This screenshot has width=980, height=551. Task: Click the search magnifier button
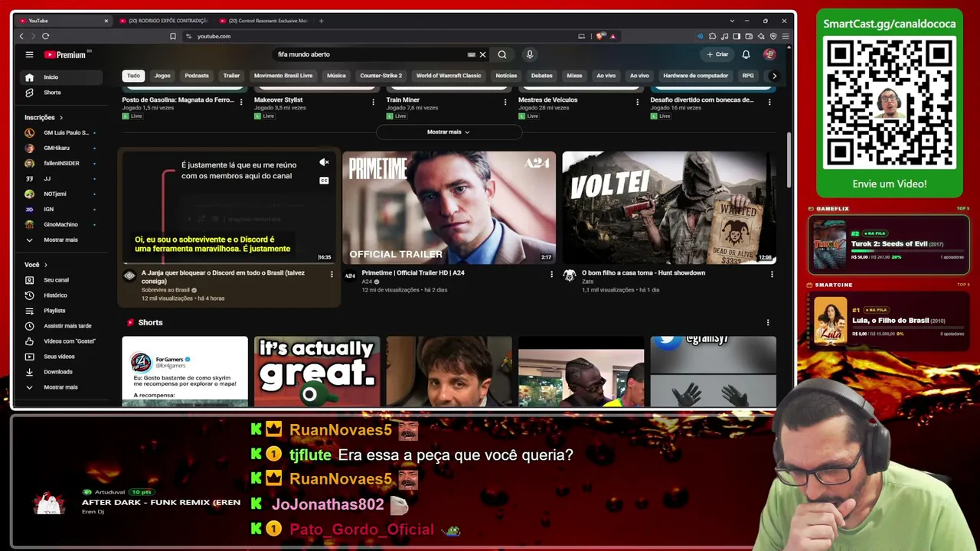click(x=502, y=54)
